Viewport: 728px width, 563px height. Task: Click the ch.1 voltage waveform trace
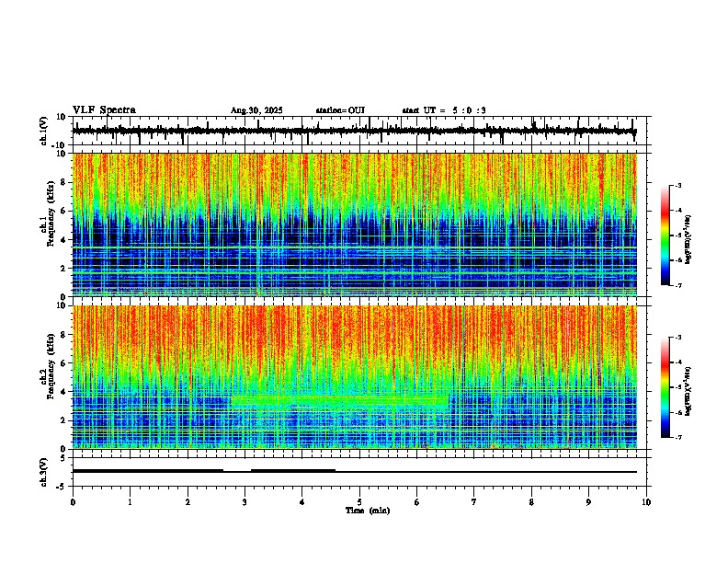pyautogui.click(x=354, y=131)
